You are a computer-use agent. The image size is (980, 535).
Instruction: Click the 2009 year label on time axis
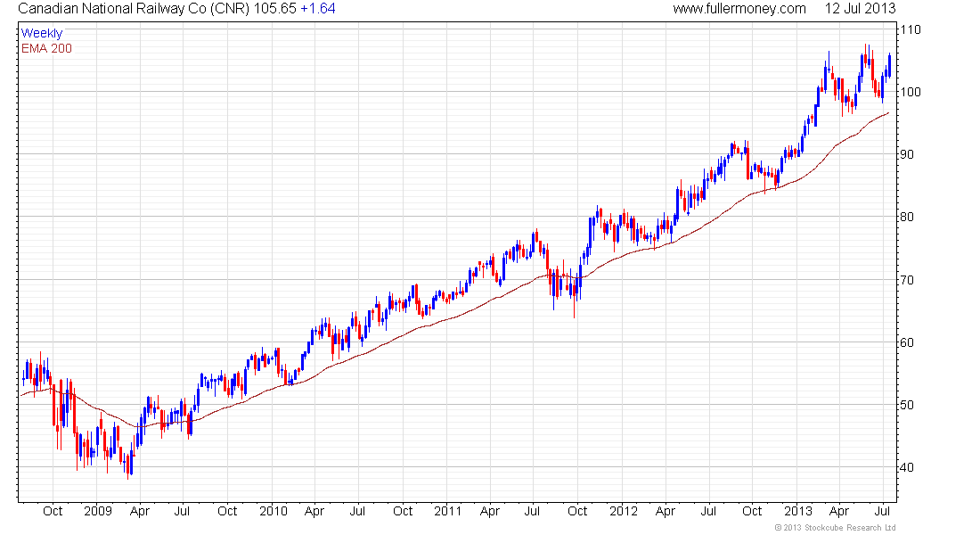pos(98,511)
